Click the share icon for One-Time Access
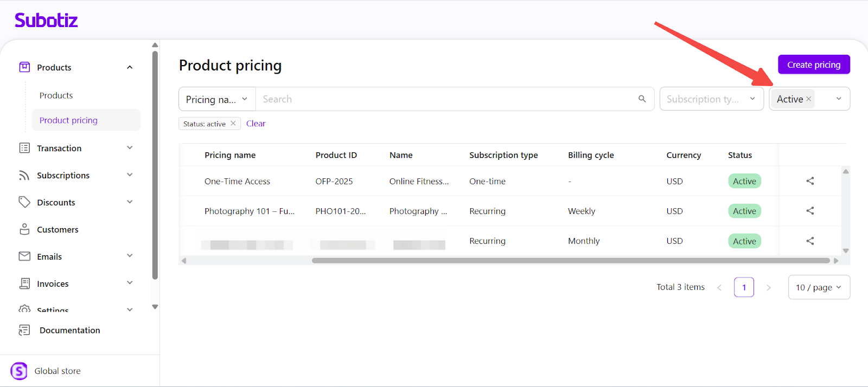868x387 pixels. coord(810,181)
